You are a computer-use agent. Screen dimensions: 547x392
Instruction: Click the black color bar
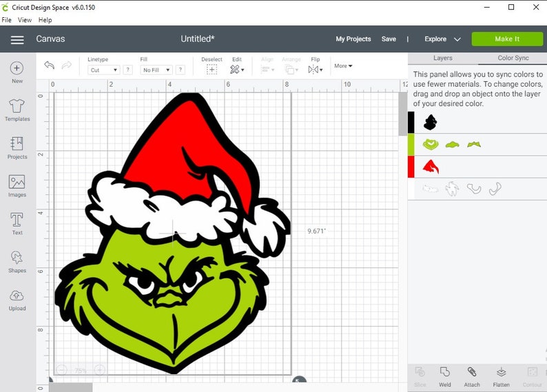tap(411, 122)
